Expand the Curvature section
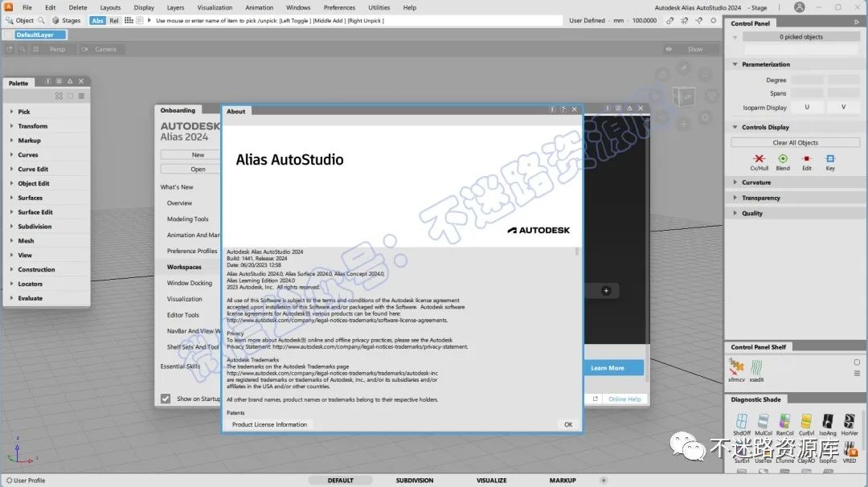Viewport: 868px width, 487px height. pos(735,182)
